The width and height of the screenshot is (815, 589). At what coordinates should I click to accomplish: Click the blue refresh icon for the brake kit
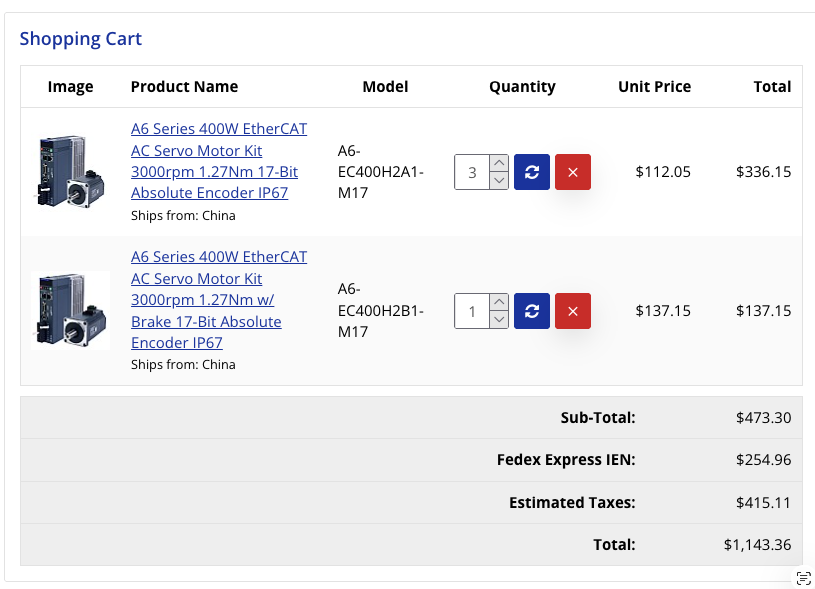(532, 311)
